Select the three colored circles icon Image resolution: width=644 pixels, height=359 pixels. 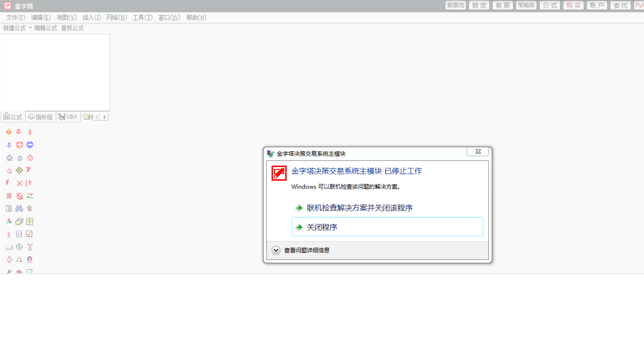click(8, 221)
